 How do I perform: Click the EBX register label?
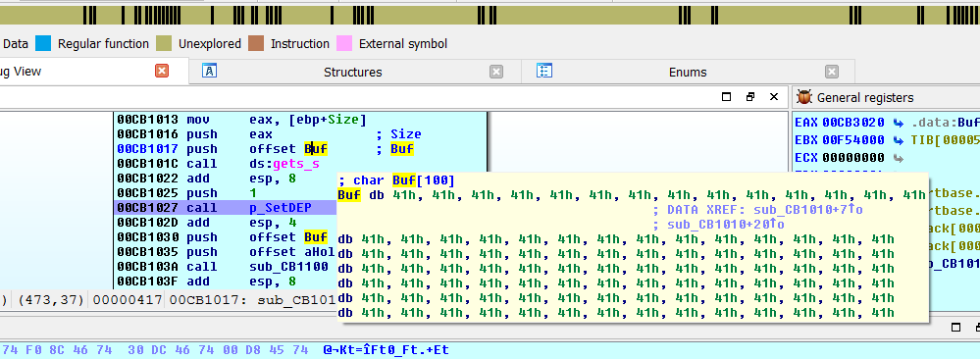[x=806, y=139]
